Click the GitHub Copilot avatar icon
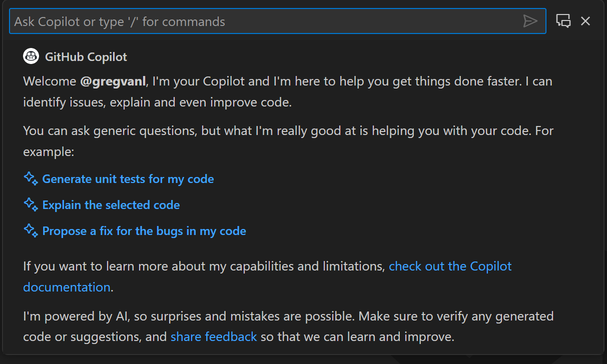 (x=31, y=56)
